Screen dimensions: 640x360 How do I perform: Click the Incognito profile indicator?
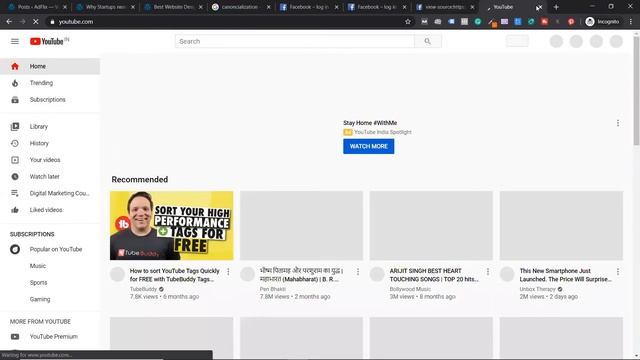click(x=602, y=22)
